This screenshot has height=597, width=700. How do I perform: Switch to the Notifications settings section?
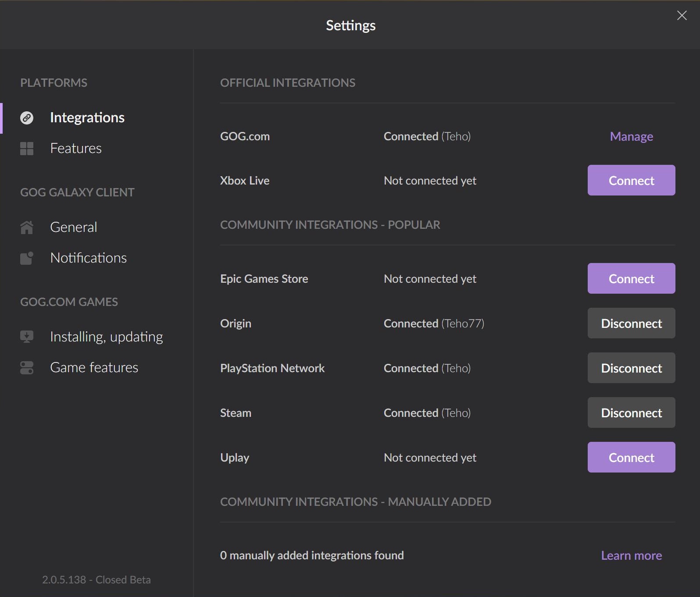[89, 258]
